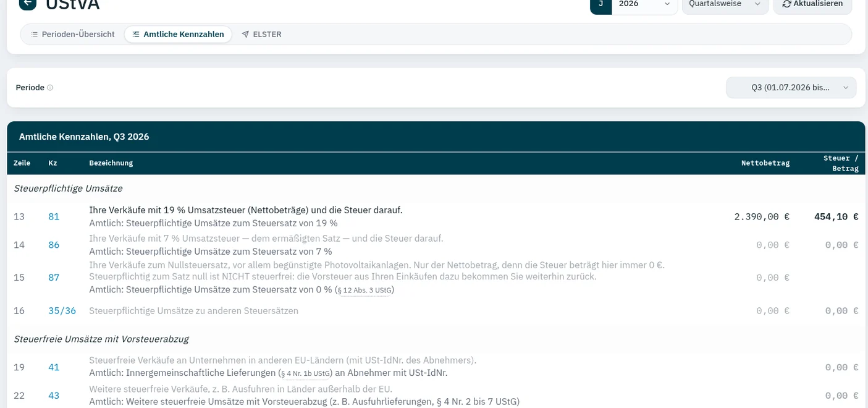Click Zeile number 13

coord(19,216)
